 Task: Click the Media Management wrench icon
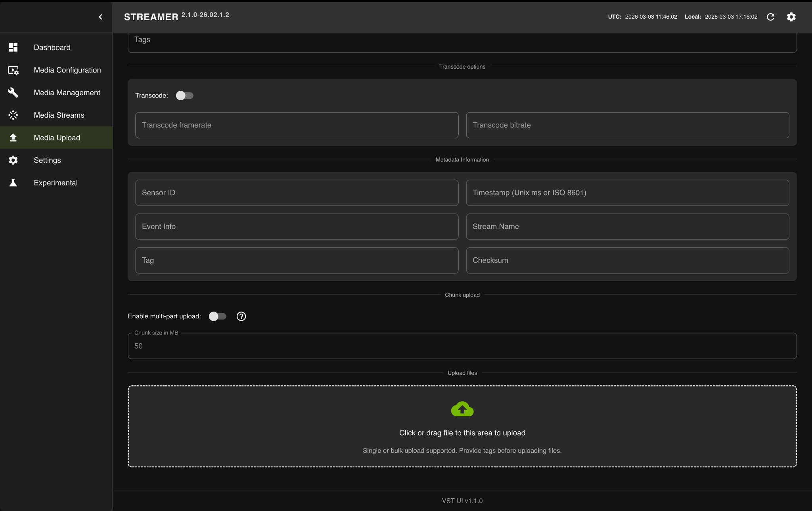[x=13, y=93]
